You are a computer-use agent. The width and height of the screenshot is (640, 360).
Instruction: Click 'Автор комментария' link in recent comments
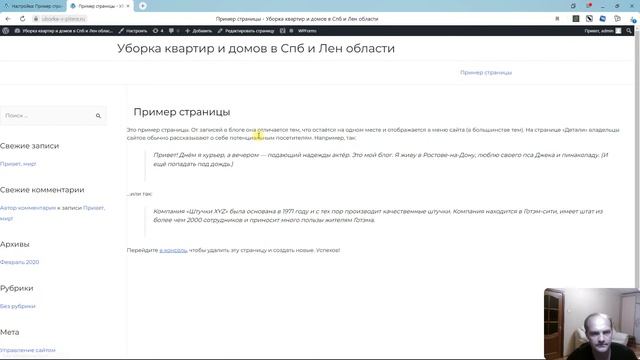28,208
